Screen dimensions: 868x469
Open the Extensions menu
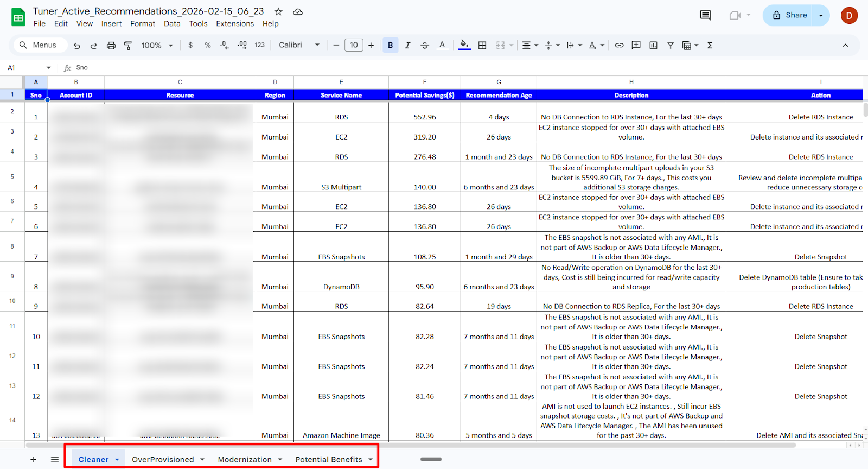coord(234,24)
